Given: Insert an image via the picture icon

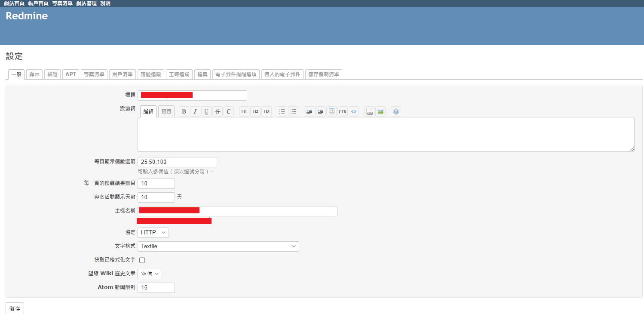Looking at the screenshot, I should [380, 111].
